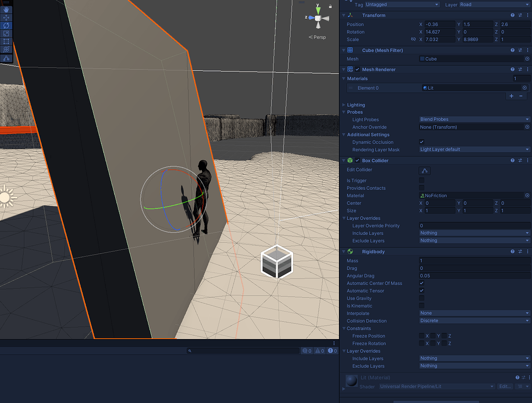
Task: Open Mesh Renderer presets icon
Action: (520, 69)
